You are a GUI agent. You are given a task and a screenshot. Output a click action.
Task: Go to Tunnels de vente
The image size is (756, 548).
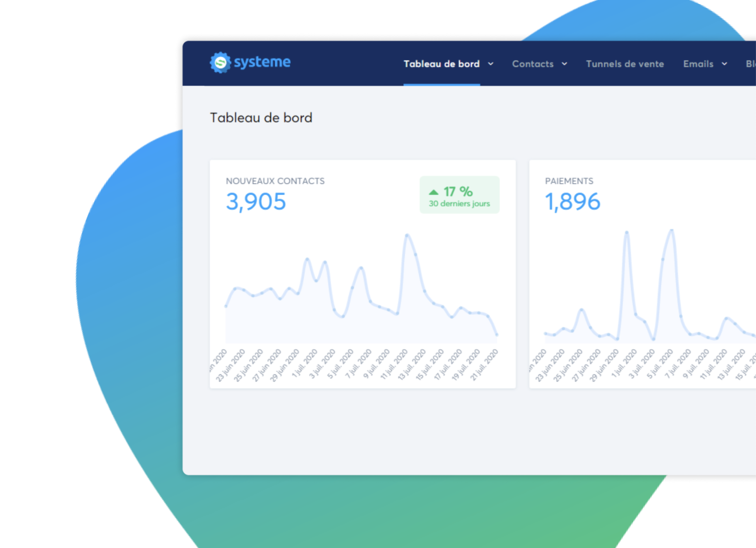(625, 64)
